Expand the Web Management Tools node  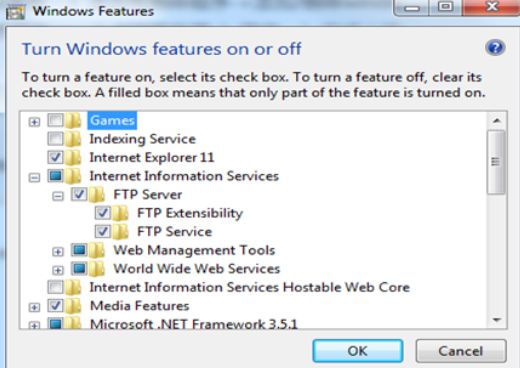pyautogui.click(x=58, y=252)
